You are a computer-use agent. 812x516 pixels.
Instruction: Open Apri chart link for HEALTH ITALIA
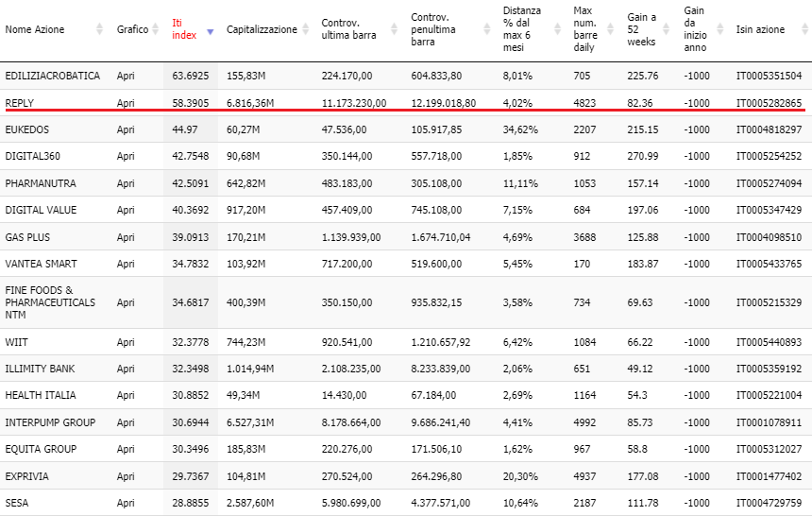point(126,395)
